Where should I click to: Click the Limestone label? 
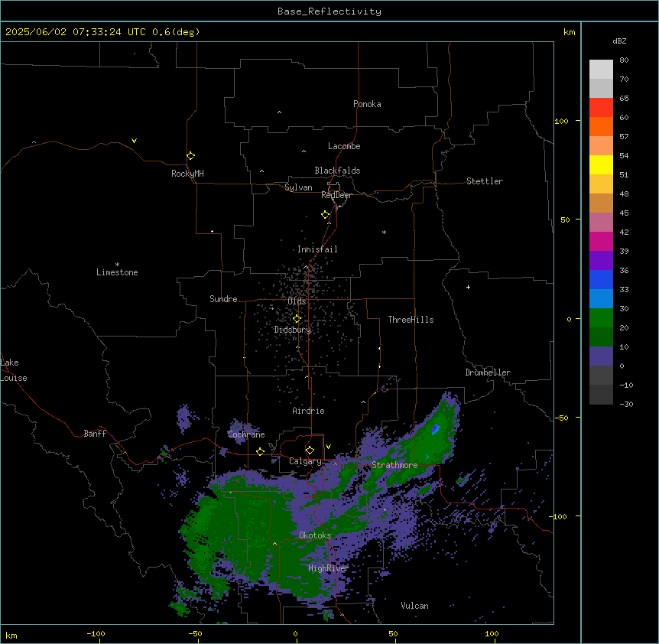[x=117, y=272]
